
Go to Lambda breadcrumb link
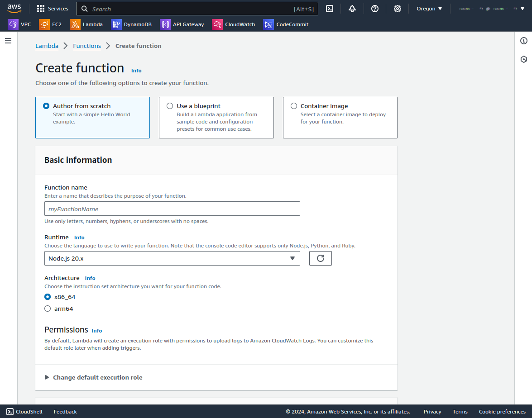47,46
